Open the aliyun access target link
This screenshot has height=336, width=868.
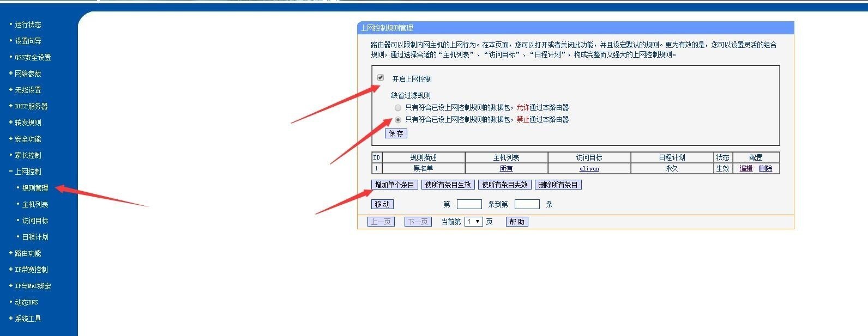pyautogui.click(x=589, y=169)
